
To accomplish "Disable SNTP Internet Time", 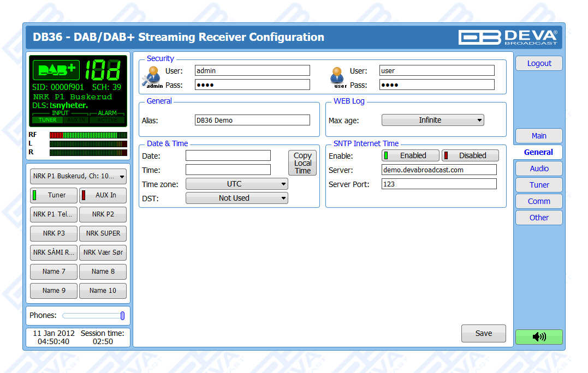I will [470, 155].
